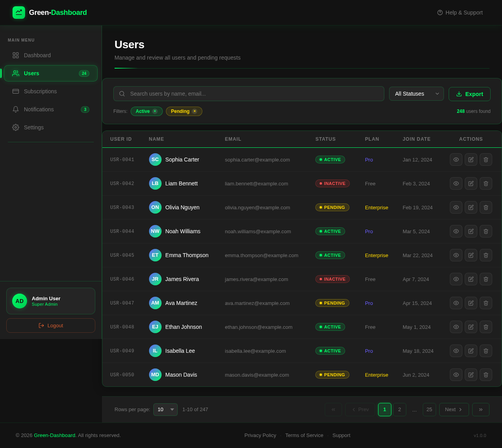The width and height of the screenshot is (502, 448).
Task: Remove the Pending filter chip
Action: coord(195,111)
